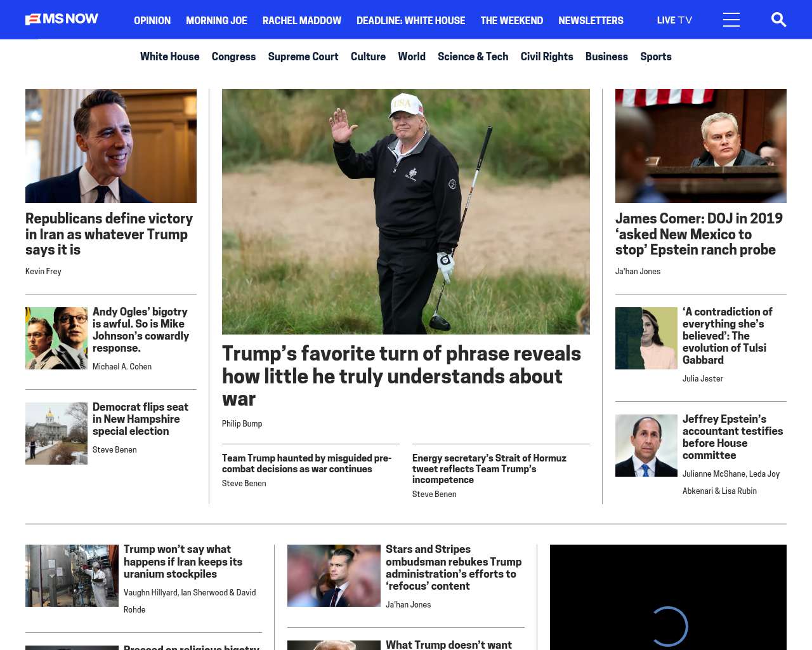Open the Rachel Maddow menu item
The height and width of the screenshot is (650, 812).
coord(301,20)
